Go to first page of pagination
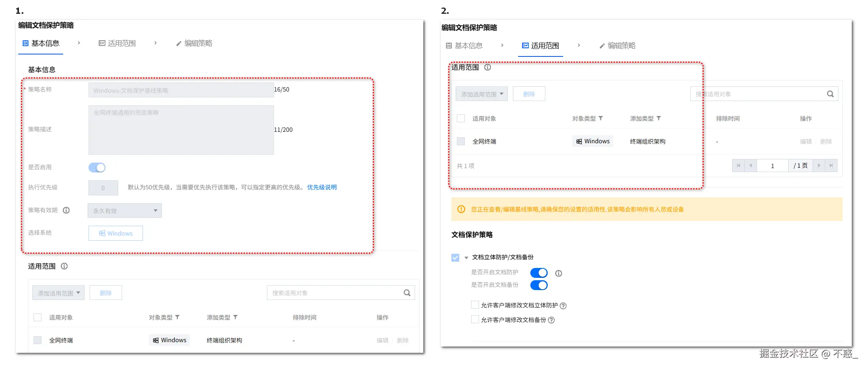 click(738, 166)
